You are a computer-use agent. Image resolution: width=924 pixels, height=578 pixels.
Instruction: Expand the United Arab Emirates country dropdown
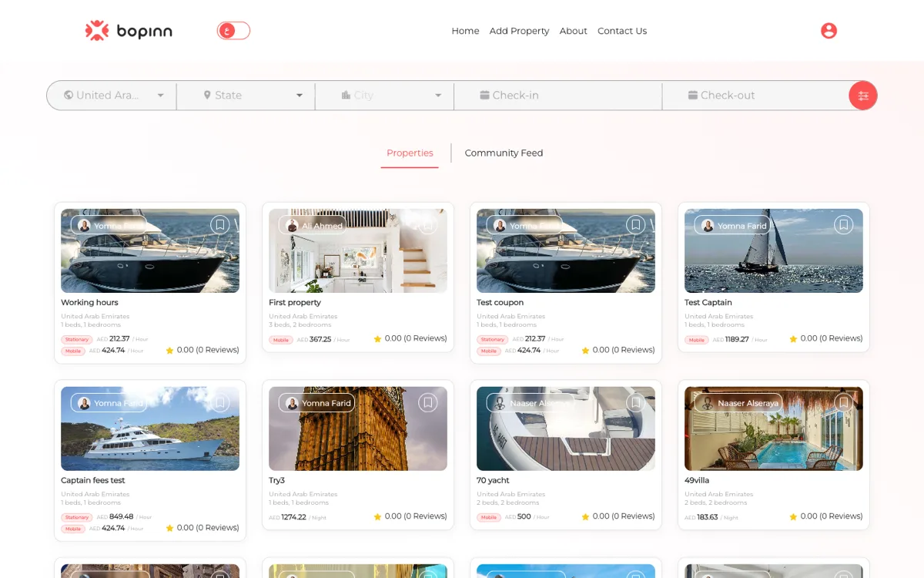click(x=160, y=96)
